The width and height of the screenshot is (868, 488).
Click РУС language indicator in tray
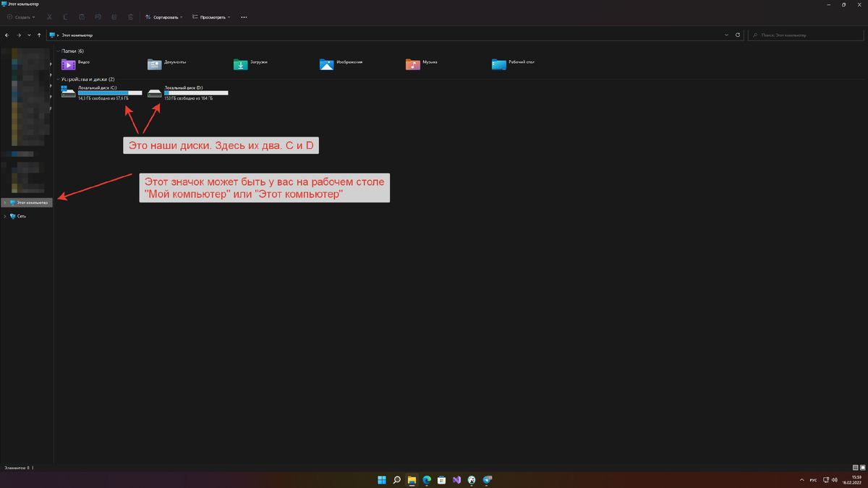[813, 480]
